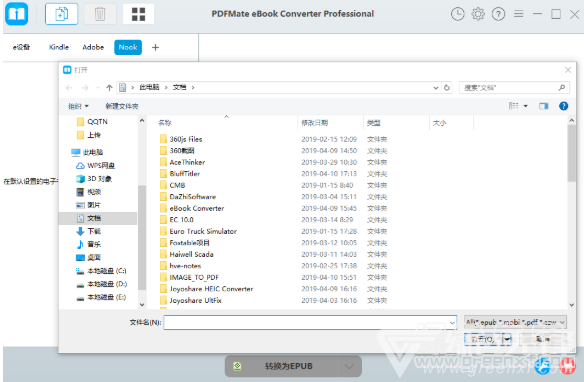Viewport: 584px width, 382px height.
Task: Select the IMAGE_TO_PDF folder
Action: [x=190, y=278]
